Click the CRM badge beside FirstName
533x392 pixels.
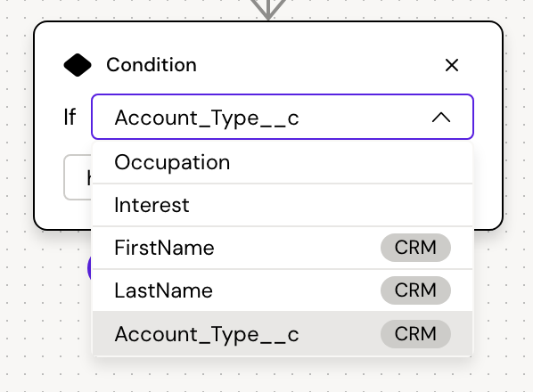pyautogui.click(x=415, y=248)
